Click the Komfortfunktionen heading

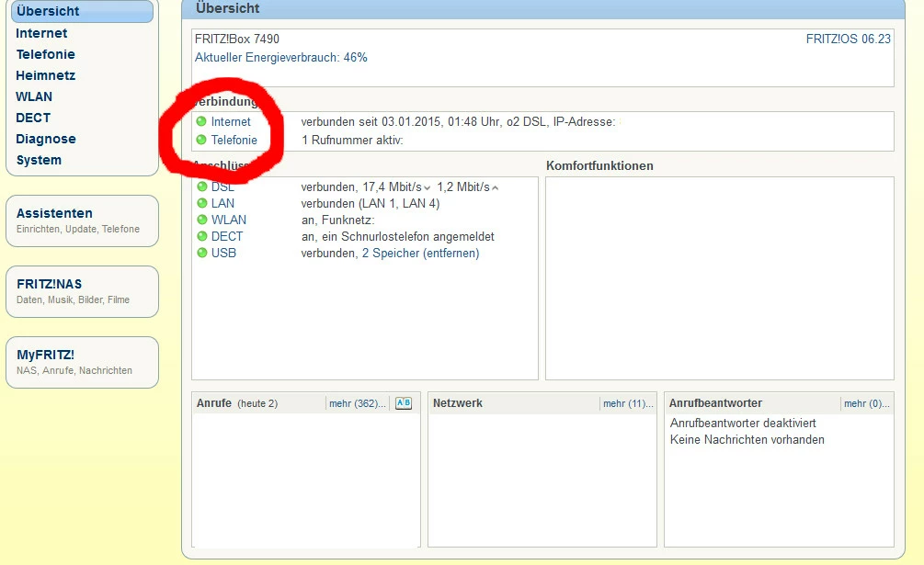pos(599,165)
